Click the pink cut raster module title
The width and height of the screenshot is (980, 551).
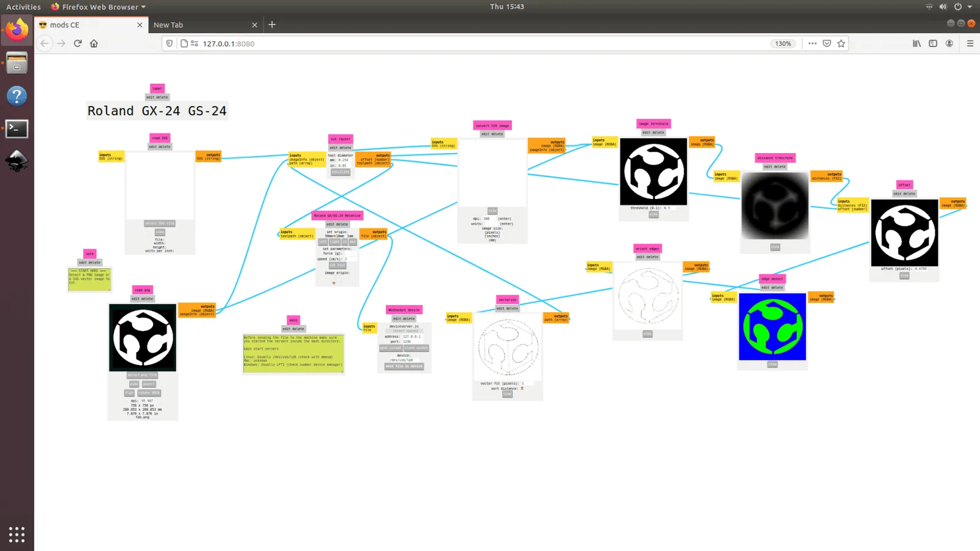tap(341, 139)
